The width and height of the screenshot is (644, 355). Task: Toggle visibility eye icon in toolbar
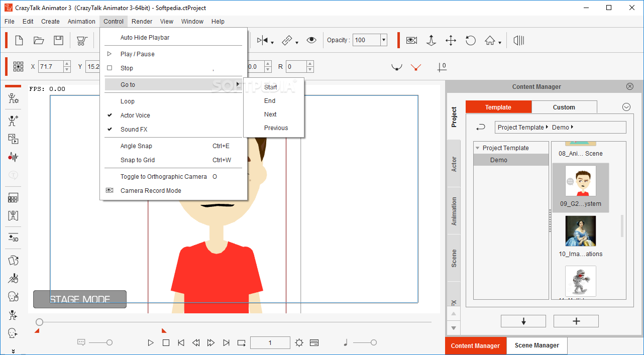pos(311,40)
